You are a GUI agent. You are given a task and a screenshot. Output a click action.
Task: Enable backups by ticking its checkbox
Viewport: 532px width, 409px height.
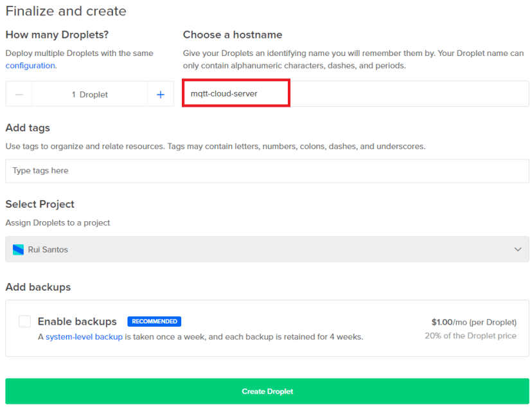pos(24,321)
